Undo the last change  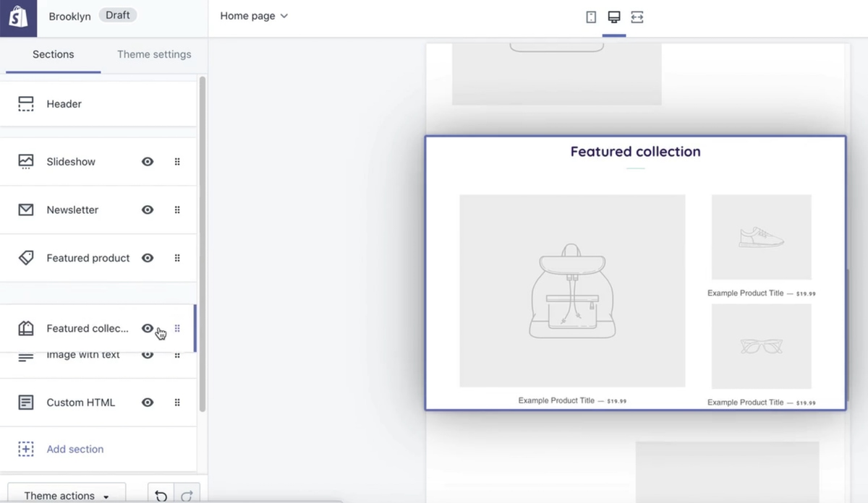coord(161,495)
